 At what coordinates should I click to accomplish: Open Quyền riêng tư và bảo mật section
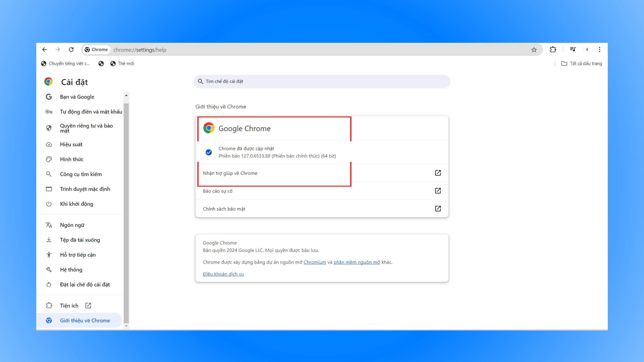86,128
